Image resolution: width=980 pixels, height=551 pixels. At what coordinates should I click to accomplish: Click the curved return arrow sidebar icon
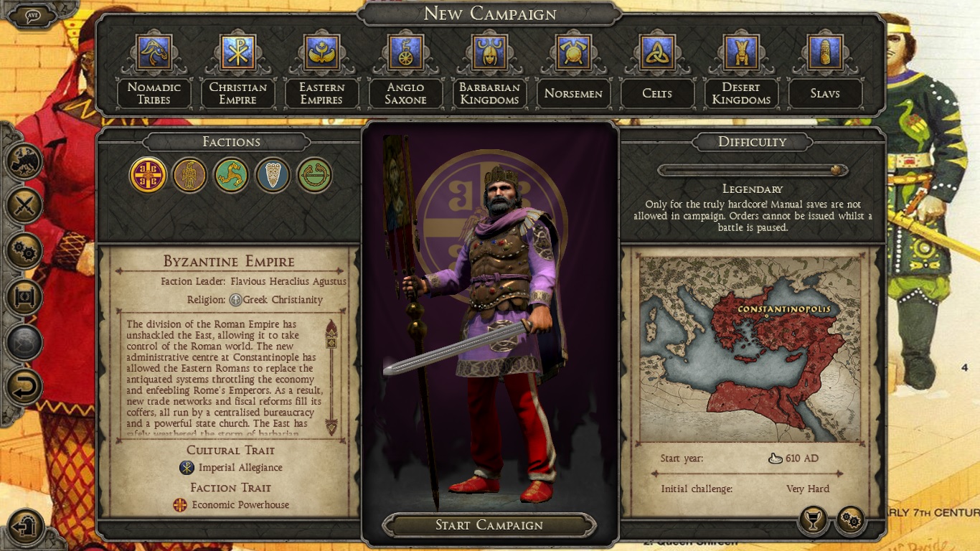click(x=24, y=387)
